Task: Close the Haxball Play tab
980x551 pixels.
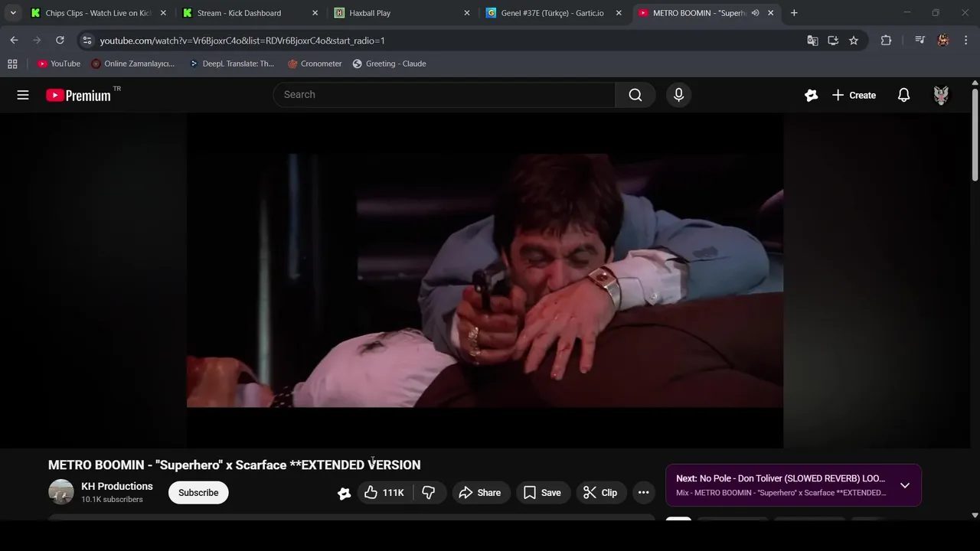Action: [466, 13]
